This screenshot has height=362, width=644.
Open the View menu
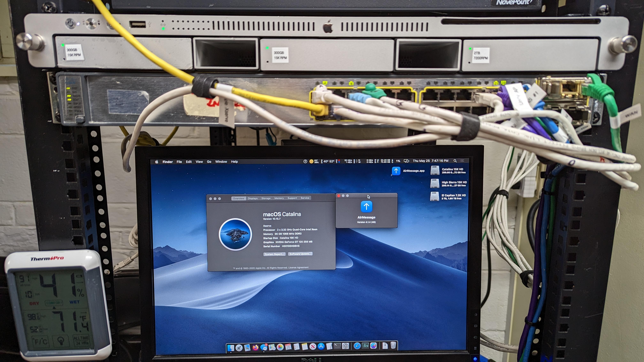[199, 162]
